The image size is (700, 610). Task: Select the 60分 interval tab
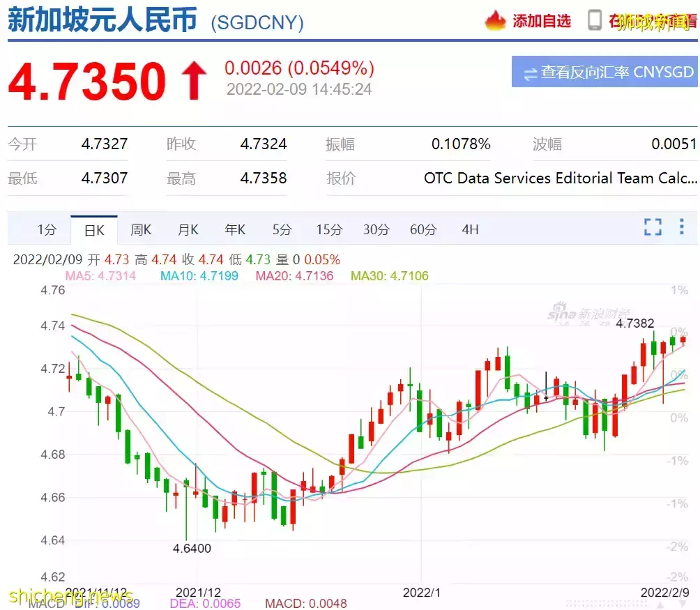tap(423, 229)
